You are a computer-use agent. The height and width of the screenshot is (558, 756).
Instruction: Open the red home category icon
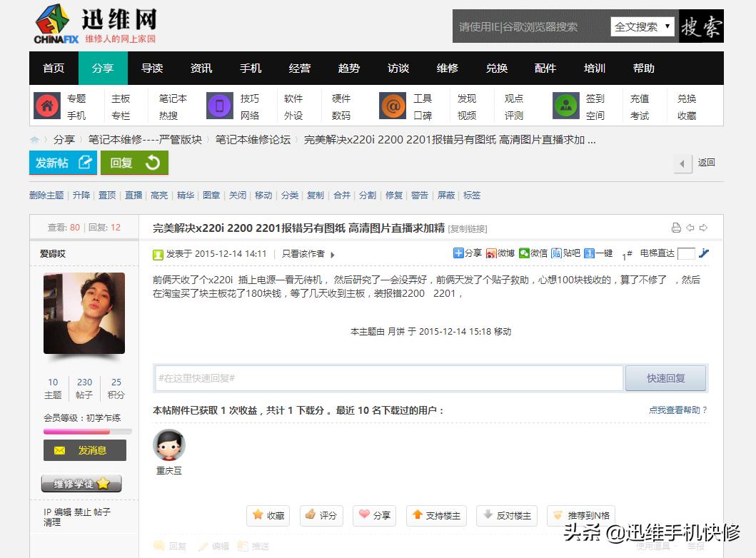tap(47, 106)
